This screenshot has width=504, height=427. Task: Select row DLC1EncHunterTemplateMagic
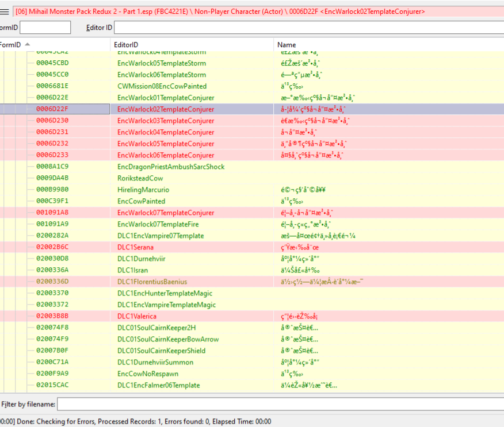(x=252, y=293)
